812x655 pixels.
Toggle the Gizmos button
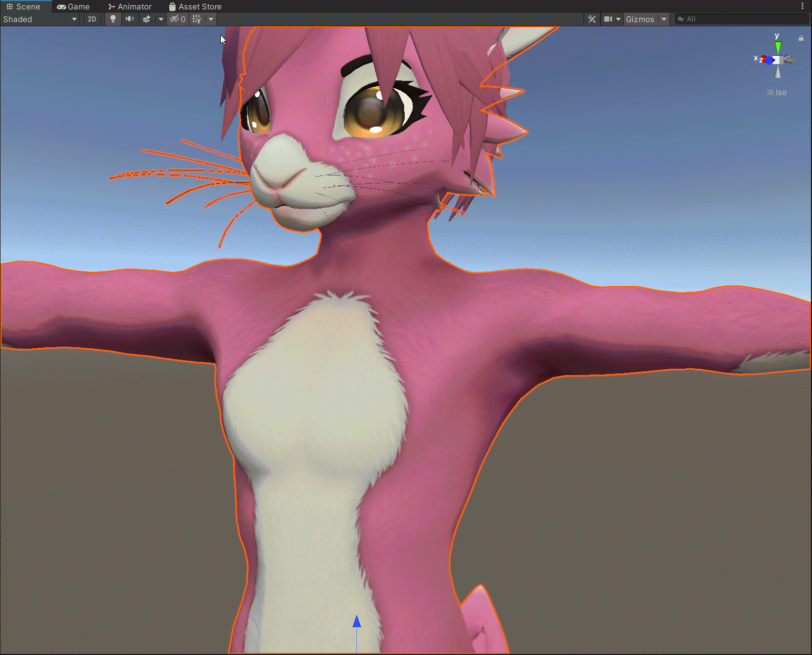[x=640, y=19]
